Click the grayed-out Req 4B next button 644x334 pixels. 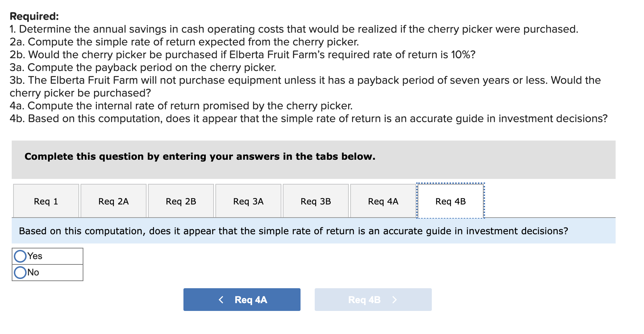pos(372,299)
